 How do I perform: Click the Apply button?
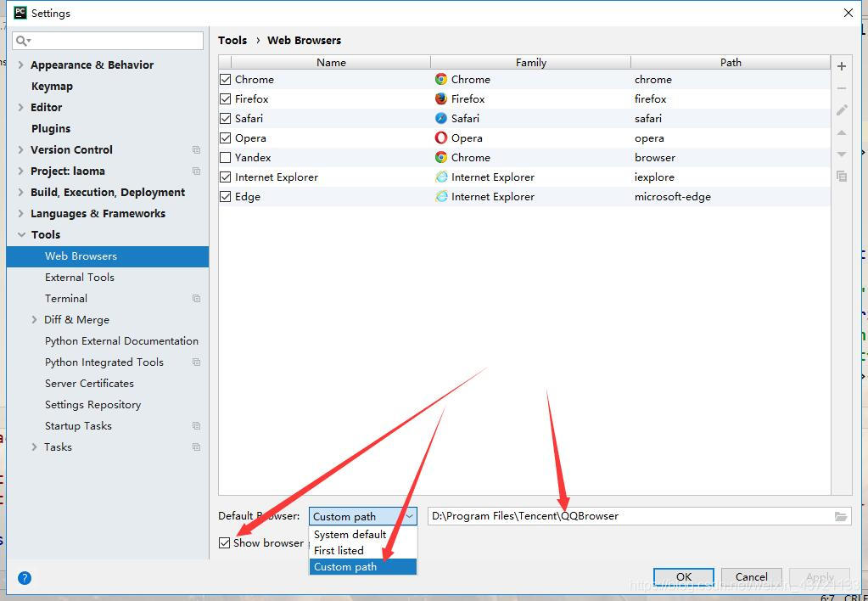(820, 576)
